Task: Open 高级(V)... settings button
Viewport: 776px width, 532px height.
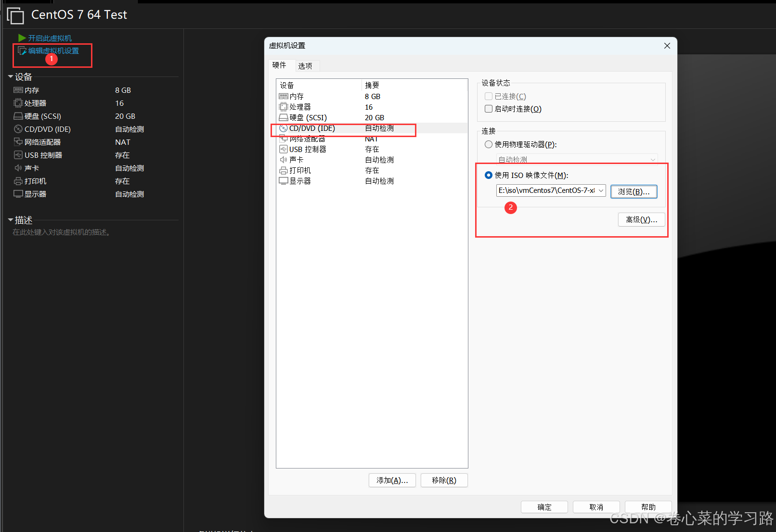Action: click(x=642, y=219)
